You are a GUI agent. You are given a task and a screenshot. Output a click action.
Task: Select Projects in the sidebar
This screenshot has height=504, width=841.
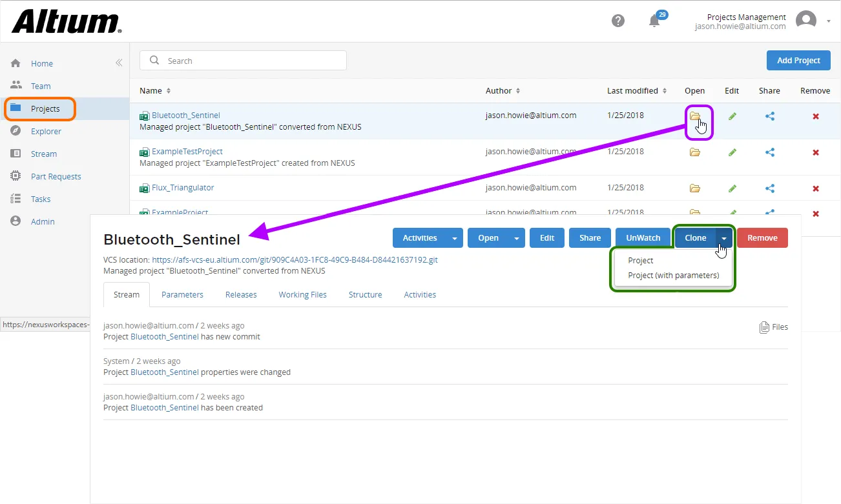[45, 108]
